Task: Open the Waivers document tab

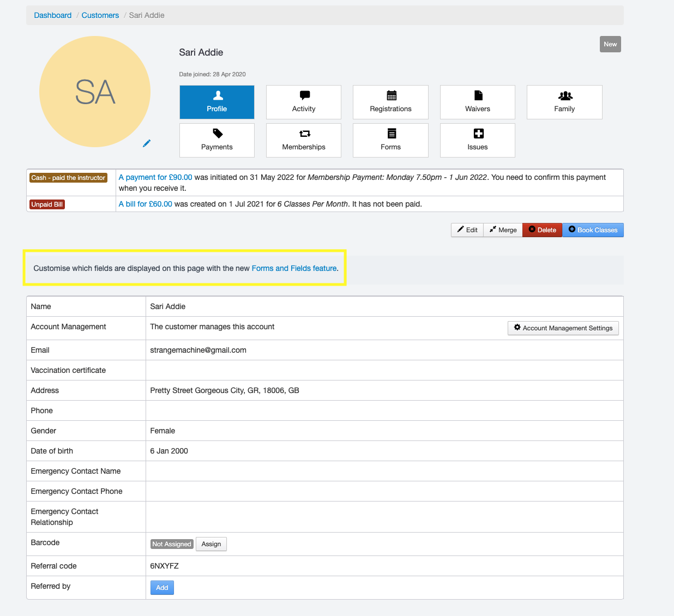Action: coord(477,102)
